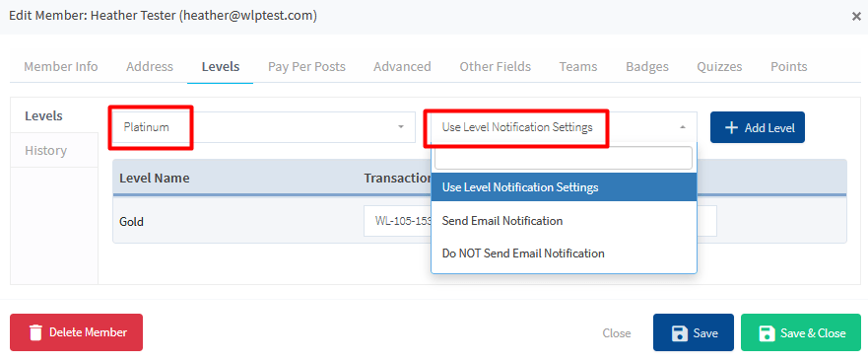This screenshot has width=868, height=362.
Task: Click the Close link
Action: [617, 333]
